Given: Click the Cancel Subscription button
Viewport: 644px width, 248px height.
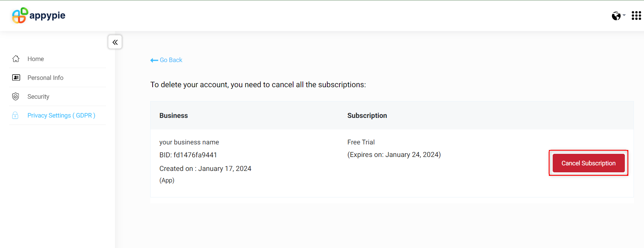Looking at the screenshot, I should pos(589,163).
